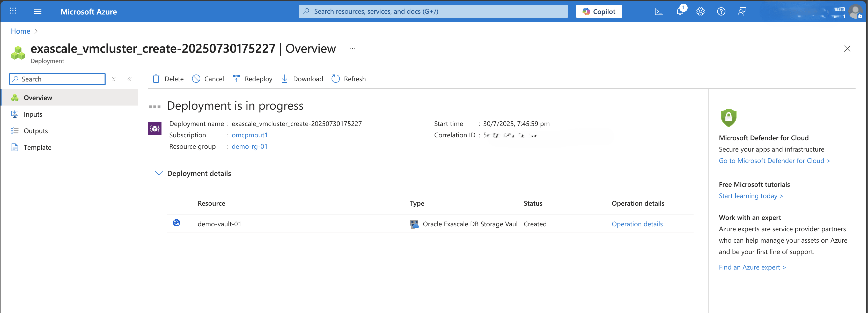The width and height of the screenshot is (868, 313).
Task: Cancel the deployment
Action: point(208,79)
